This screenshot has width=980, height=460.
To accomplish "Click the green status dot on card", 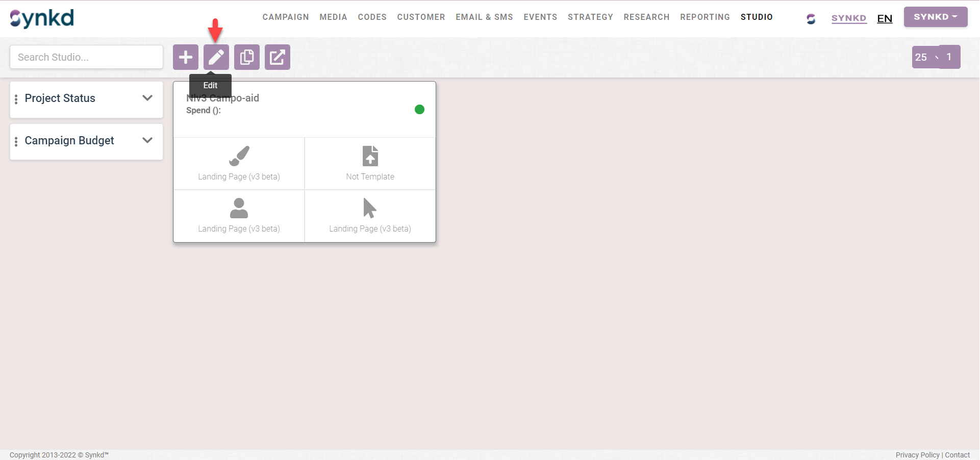I will [x=419, y=110].
